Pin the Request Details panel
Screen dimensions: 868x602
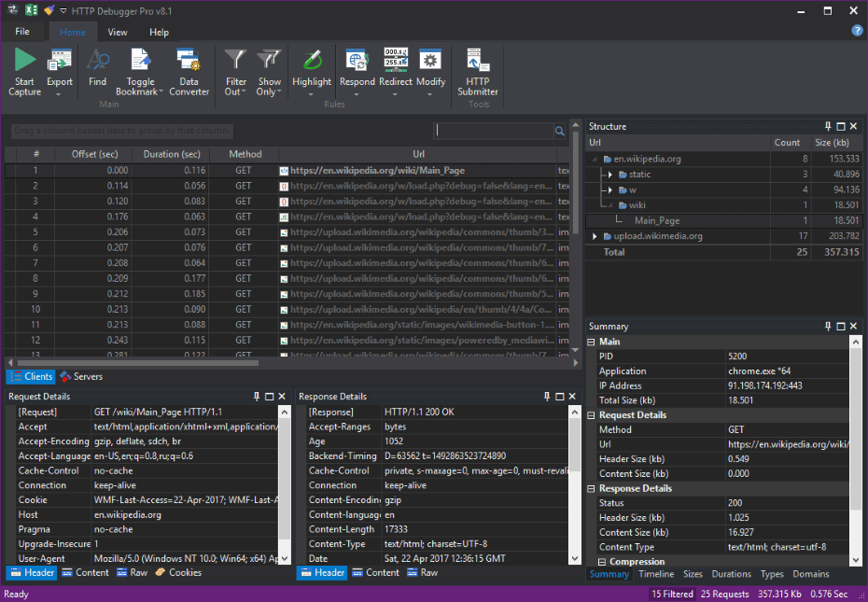click(x=257, y=396)
